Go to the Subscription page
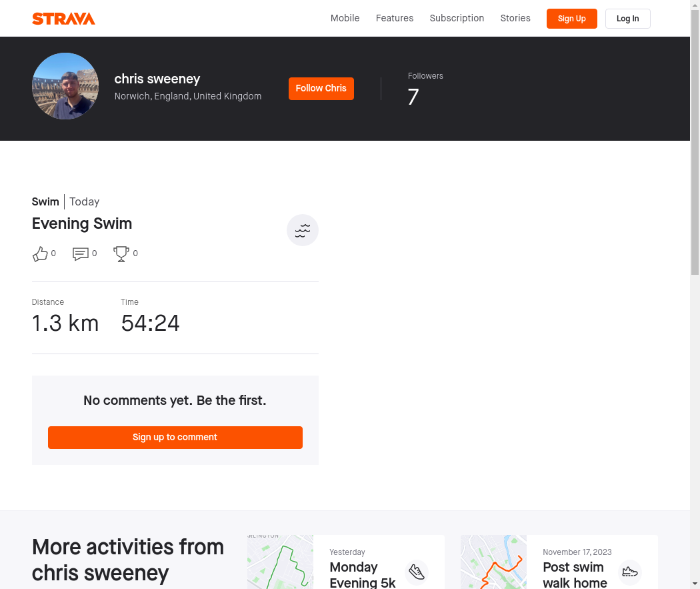This screenshot has height=589, width=700. tap(457, 18)
